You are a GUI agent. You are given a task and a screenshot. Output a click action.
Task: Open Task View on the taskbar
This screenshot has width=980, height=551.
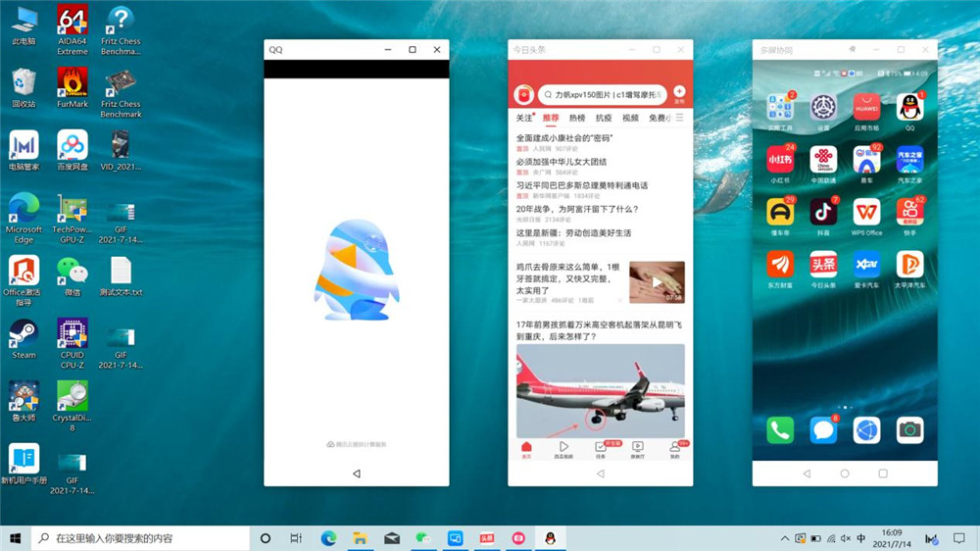(296, 538)
